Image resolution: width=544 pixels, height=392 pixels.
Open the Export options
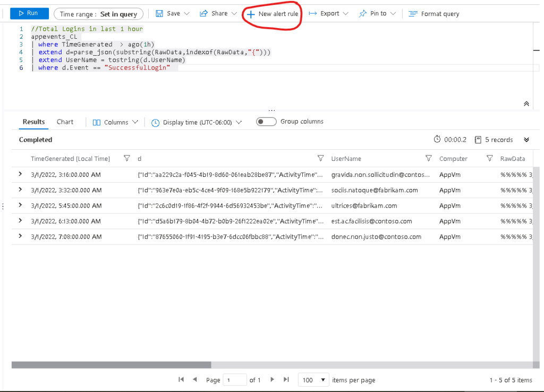click(328, 14)
